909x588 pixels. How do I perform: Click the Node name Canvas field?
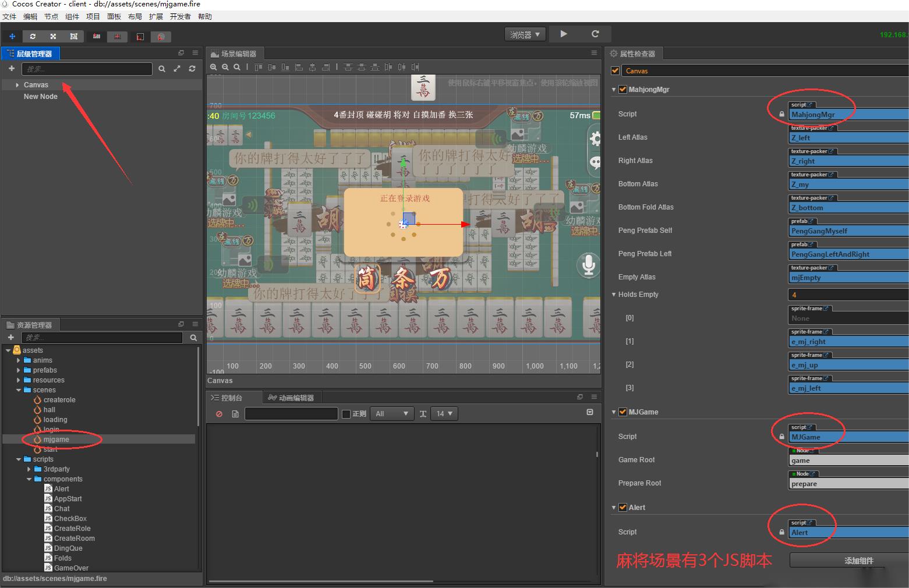765,71
